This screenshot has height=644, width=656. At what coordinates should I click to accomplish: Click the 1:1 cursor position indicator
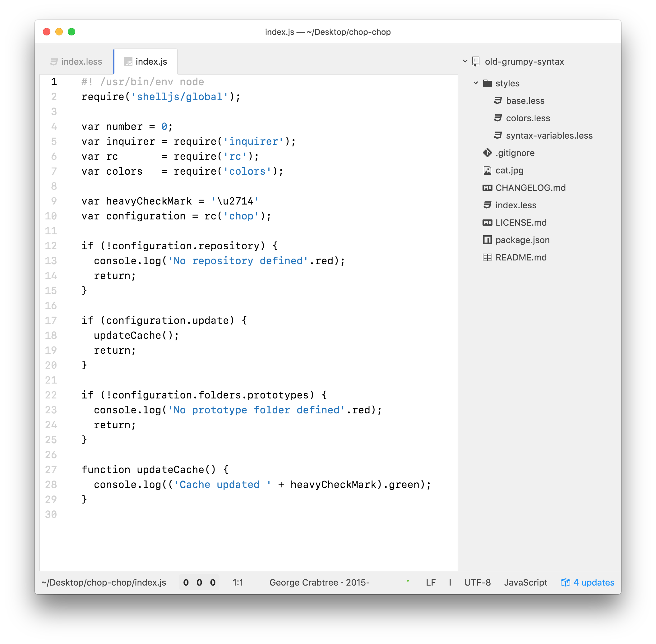click(238, 582)
